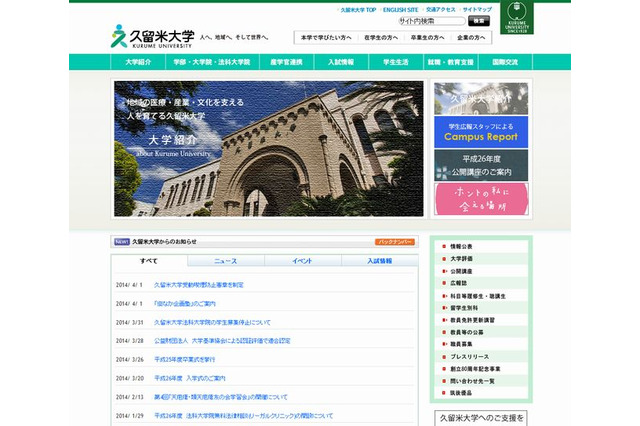Open the 産学官連携 navigation item

(286, 62)
